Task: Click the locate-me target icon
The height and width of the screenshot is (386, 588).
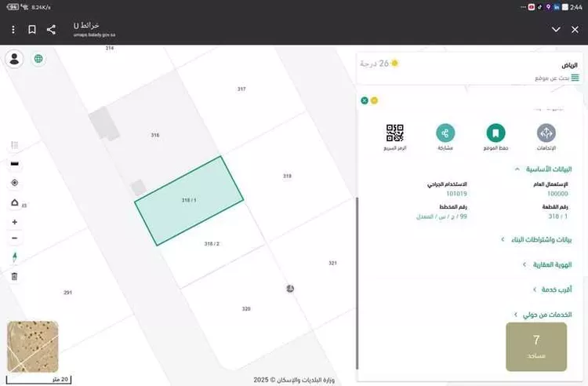Action: [14, 183]
